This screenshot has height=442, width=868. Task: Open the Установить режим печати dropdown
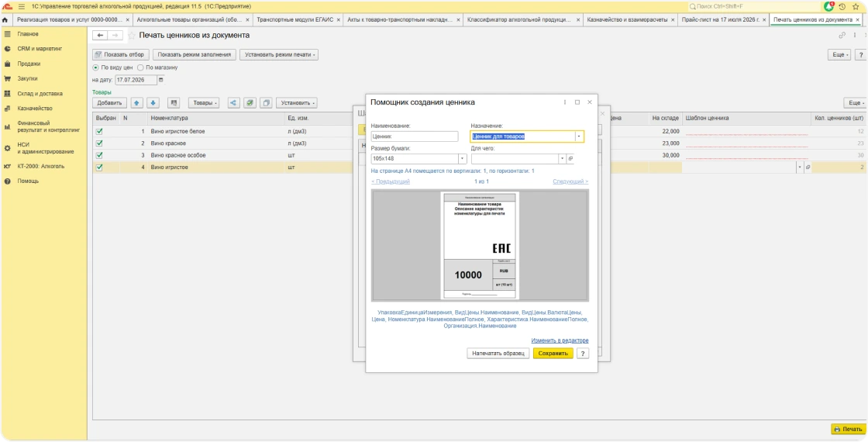coord(279,55)
